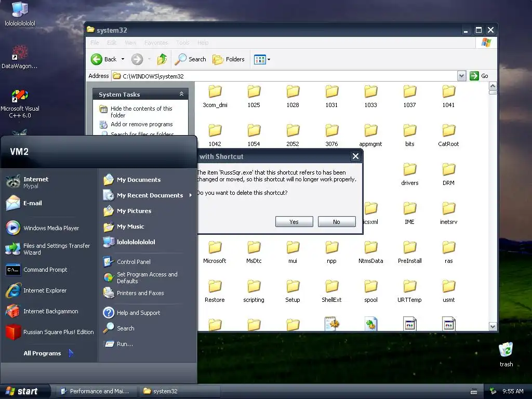Open Set Program Access and Defaults
The image size is (532, 399).
tap(147, 277)
